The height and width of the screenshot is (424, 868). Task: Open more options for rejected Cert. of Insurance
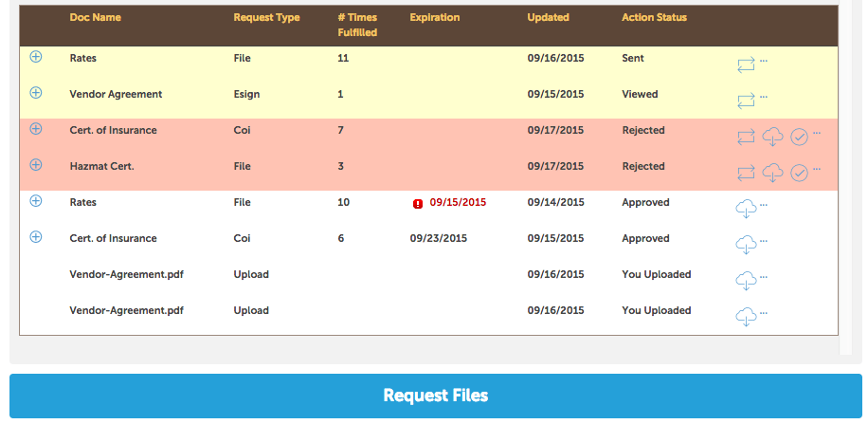[x=817, y=133]
